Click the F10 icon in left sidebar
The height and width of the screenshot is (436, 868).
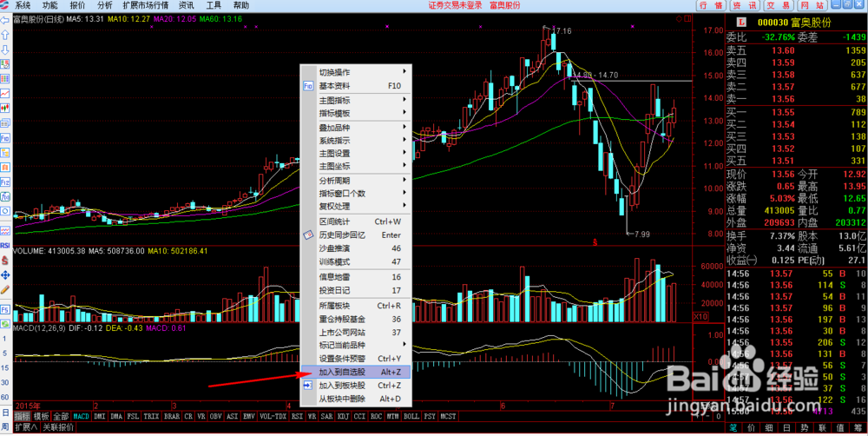point(5,138)
